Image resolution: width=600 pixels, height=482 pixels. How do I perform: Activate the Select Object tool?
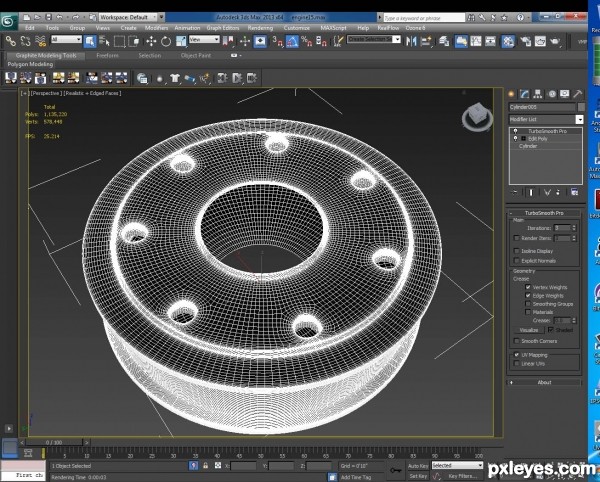pos(90,41)
